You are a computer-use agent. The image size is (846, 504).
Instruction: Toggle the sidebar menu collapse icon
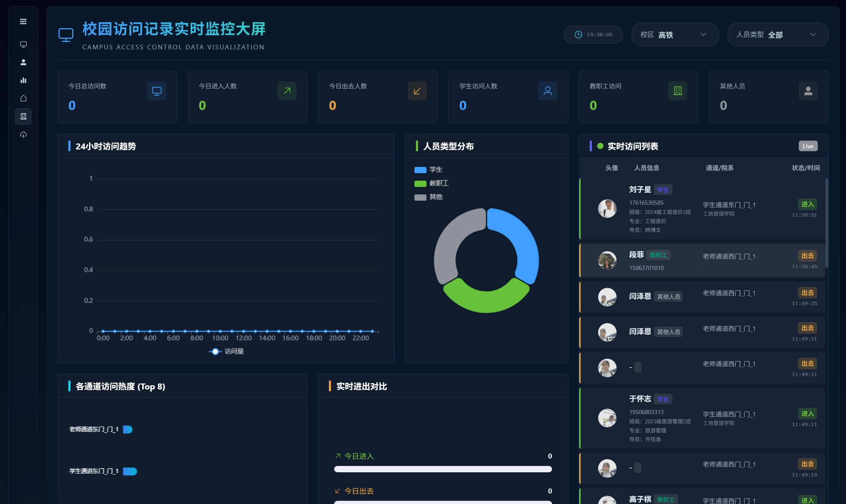[23, 22]
